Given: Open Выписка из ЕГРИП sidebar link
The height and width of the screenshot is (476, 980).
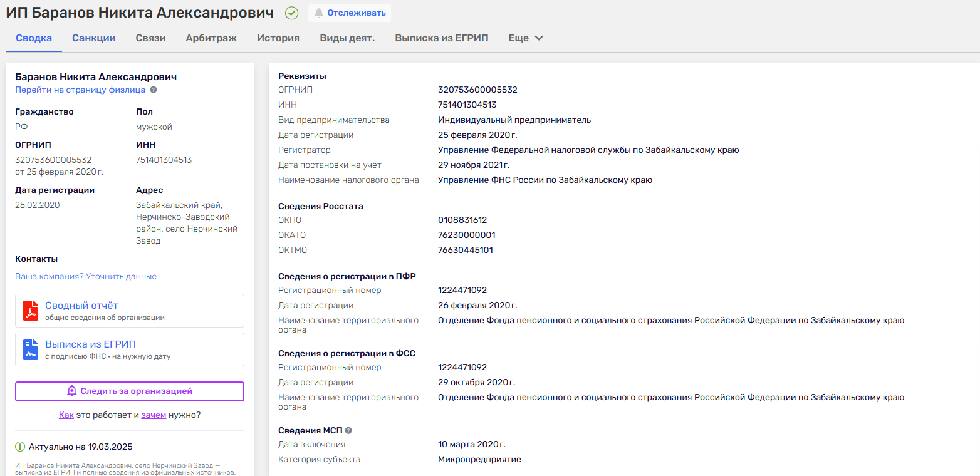Looking at the screenshot, I should click(x=90, y=344).
